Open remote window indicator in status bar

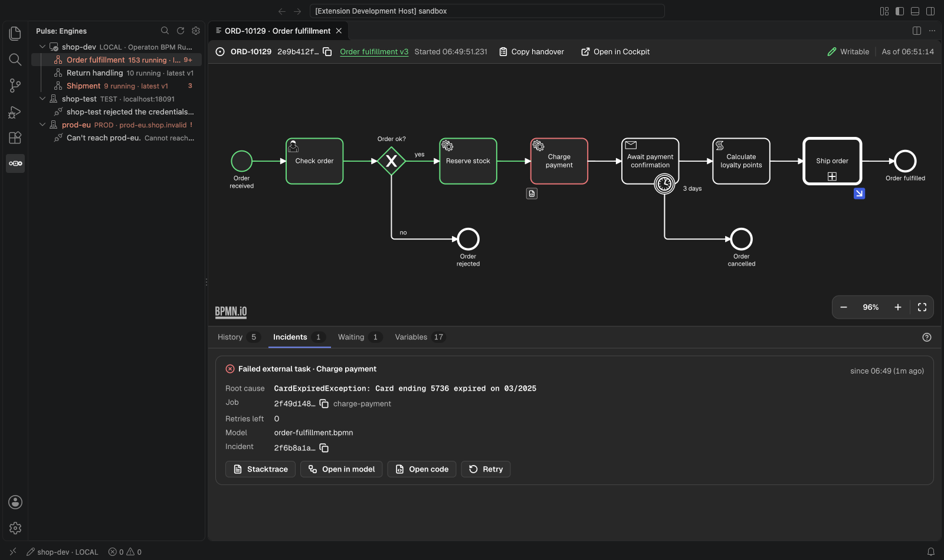point(13,552)
